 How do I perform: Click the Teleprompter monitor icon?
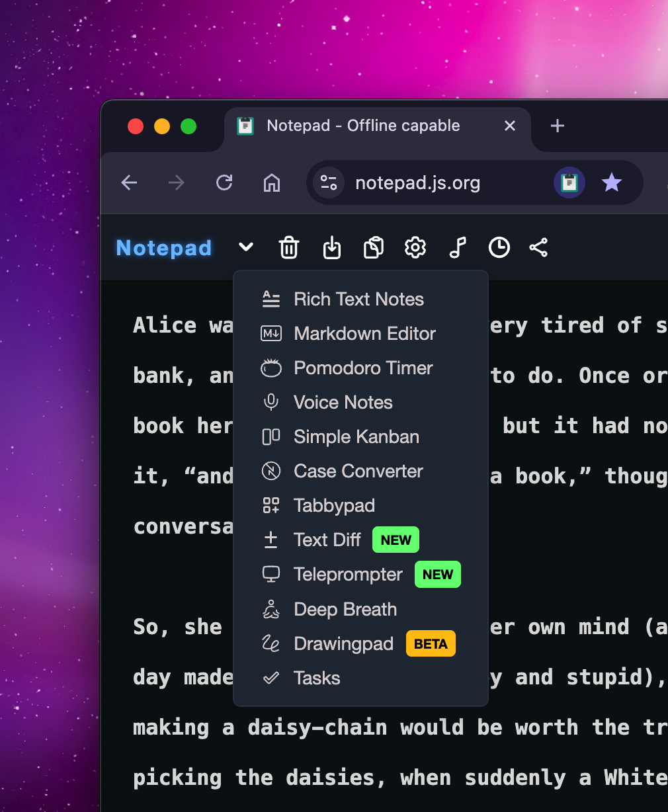271,575
